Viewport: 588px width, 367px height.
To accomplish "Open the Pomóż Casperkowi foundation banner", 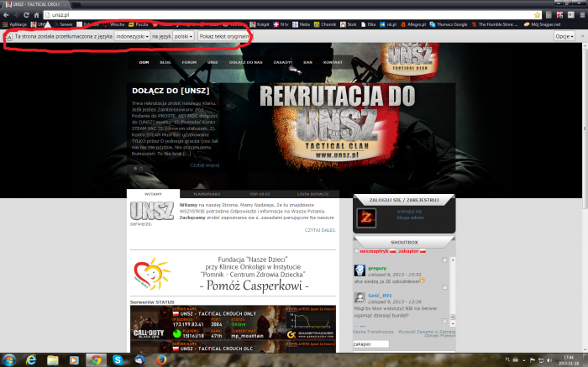I will [233, 274].
